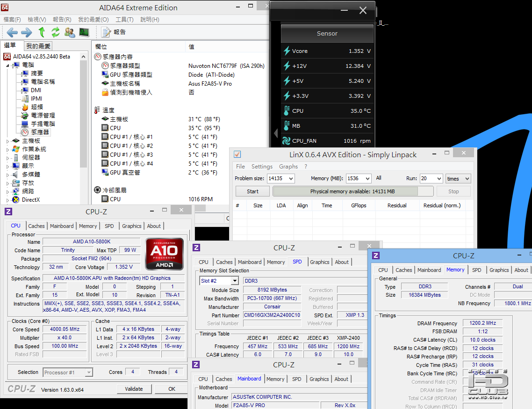Open the Slot #2 memory slot dropdown
532x409 pixels.
pos(234,281)
